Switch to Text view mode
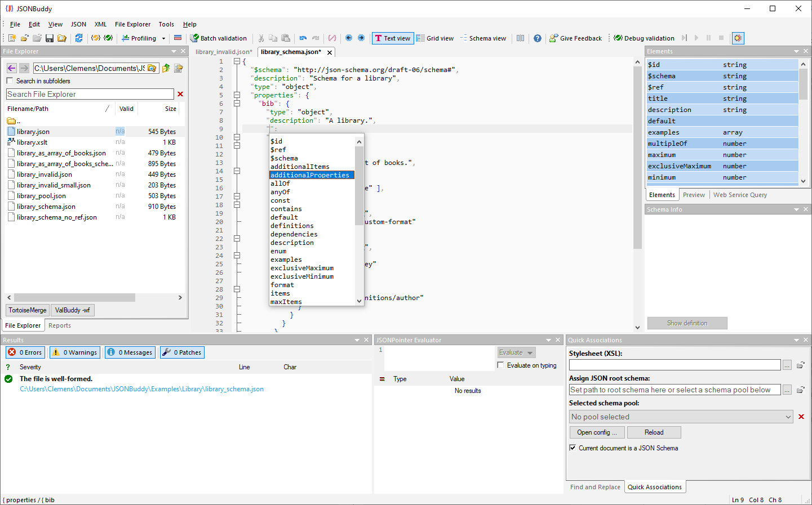The image size is (812, 505). (393, 38)
